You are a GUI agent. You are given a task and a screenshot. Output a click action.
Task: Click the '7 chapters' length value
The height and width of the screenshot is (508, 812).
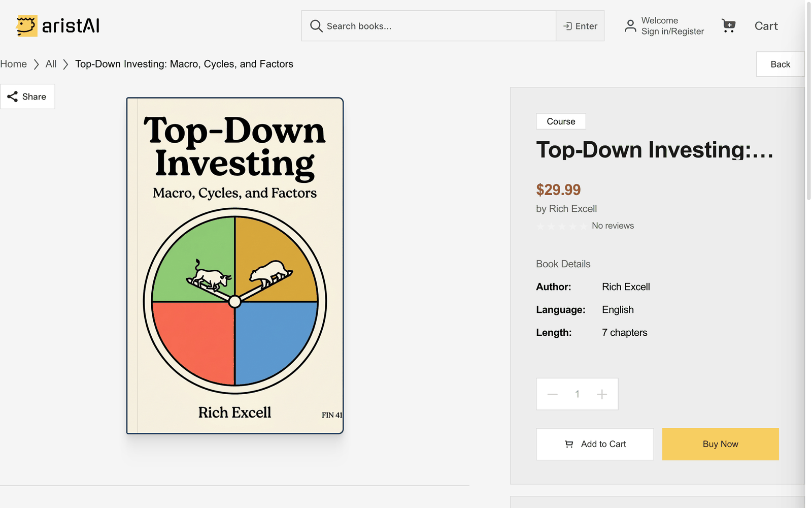coord(625,333)
